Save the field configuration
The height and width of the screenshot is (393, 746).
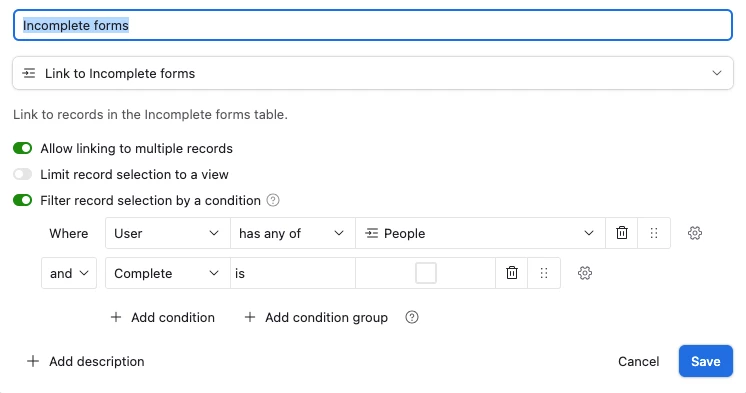pyautogui.click(x=706, y=361)
